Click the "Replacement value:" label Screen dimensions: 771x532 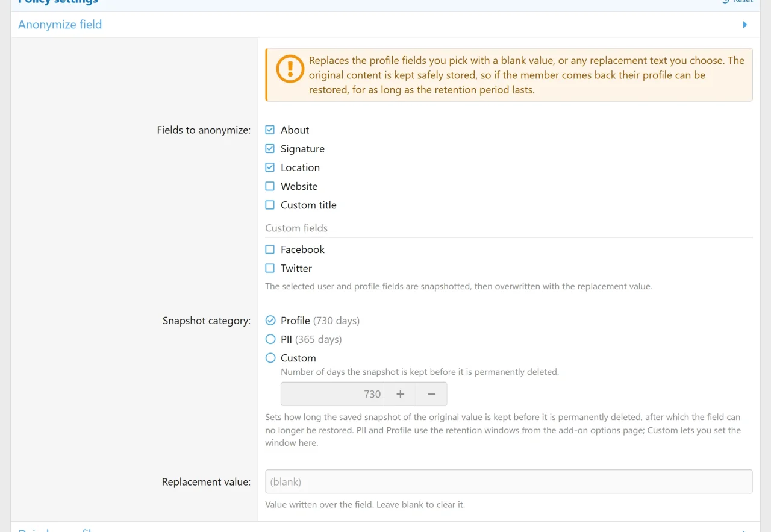[206, 482]
